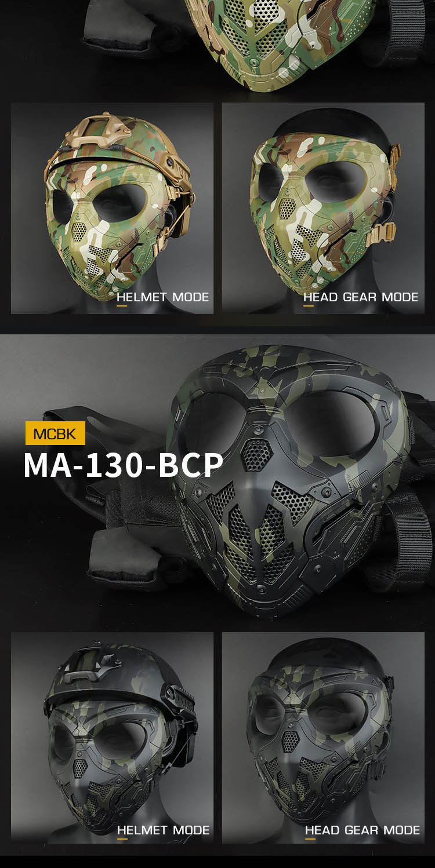Click HEAD GEAR MODE label on multicam photo

361,297
